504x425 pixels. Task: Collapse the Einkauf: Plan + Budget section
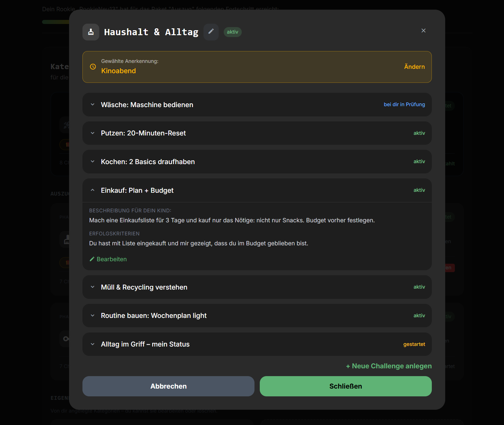pyautogui.click(x=92, y=190)
